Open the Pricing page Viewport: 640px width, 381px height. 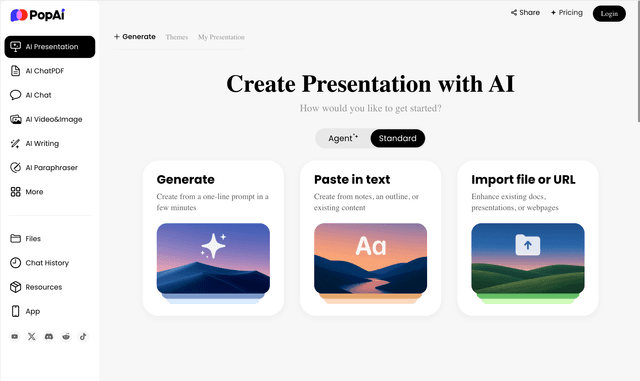point(567,13)
